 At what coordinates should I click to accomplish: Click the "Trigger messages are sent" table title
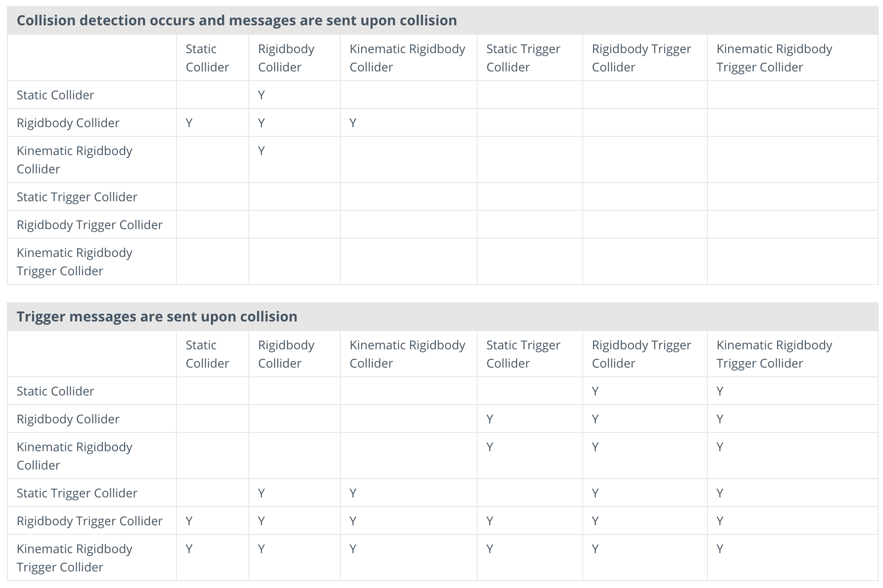coord(157,317)
